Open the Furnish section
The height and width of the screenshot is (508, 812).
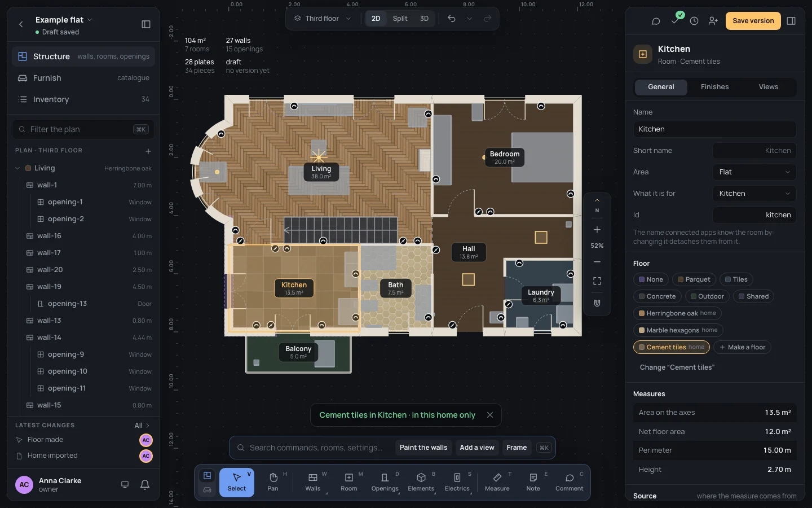pyautogui.click(x=83, y=78)
